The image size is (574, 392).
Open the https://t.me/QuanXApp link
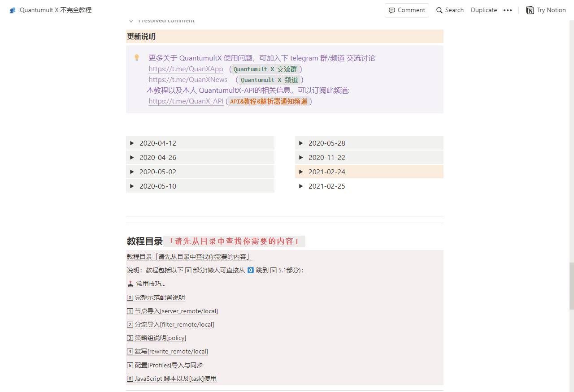click(x=186, y=69)
